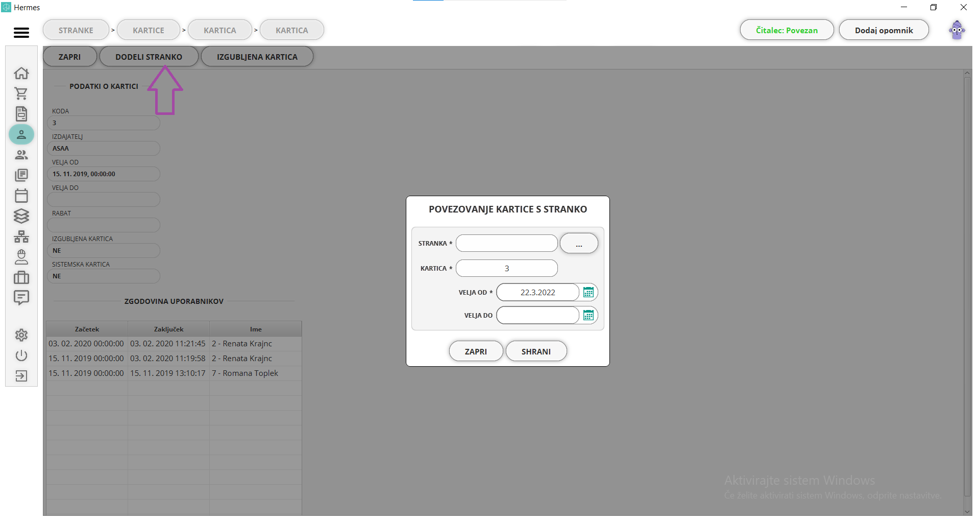The image size is (980, 522).
Task: Select row ending 03. 02. 2020 11:21:45
Action: point(174,344)
